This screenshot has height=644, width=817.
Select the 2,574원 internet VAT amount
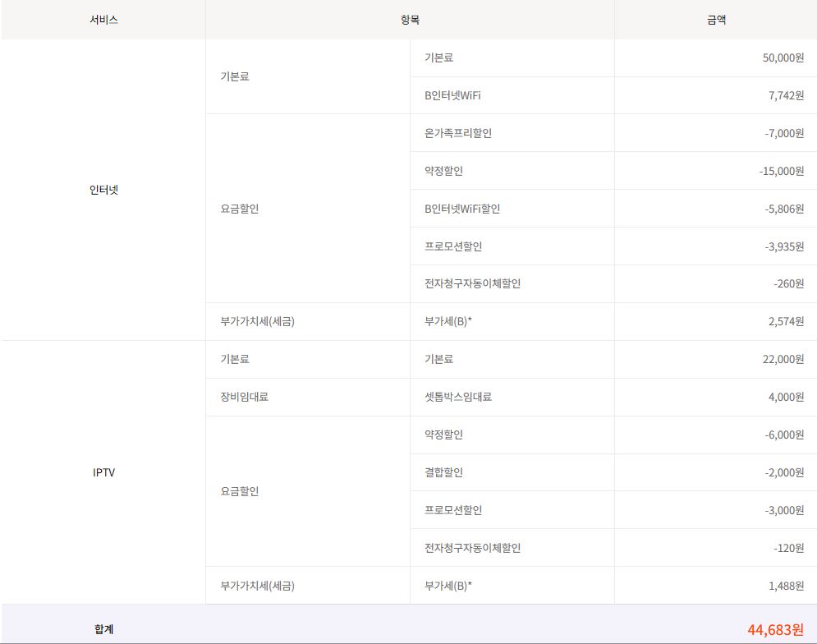coord(786,322)
